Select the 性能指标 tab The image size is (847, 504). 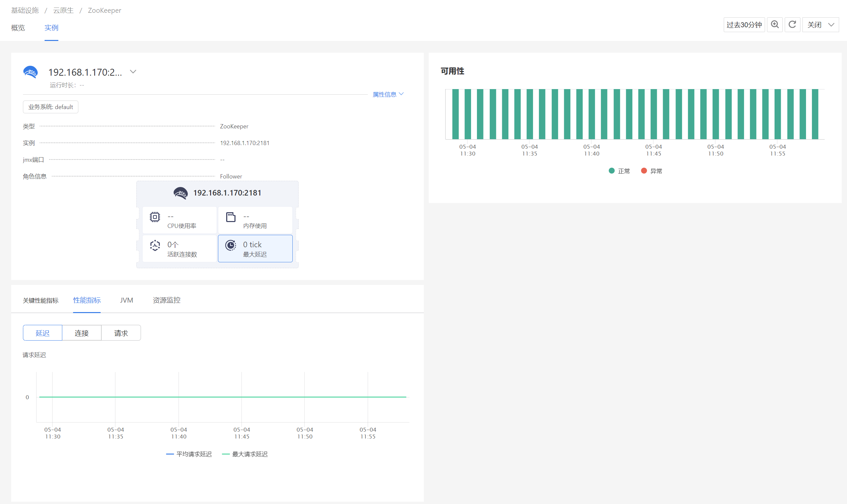(87, 300)
